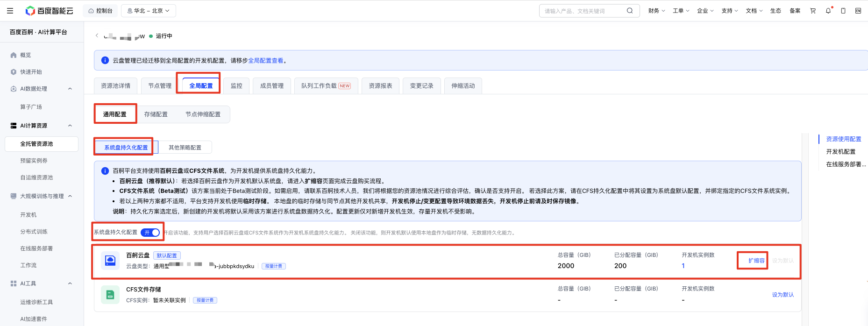Screen dimensions: 868x326
Task: Click the 快速开始 sidebar icon
Action: 14,72
